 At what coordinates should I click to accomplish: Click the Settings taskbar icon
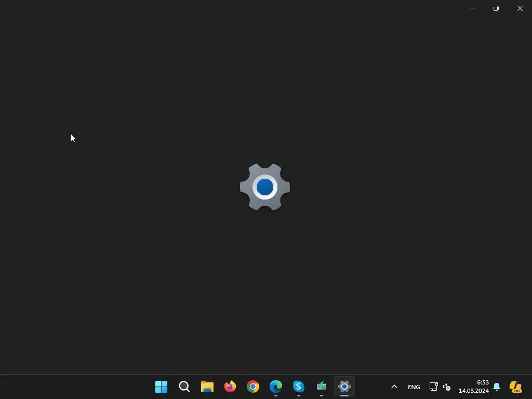344,387
